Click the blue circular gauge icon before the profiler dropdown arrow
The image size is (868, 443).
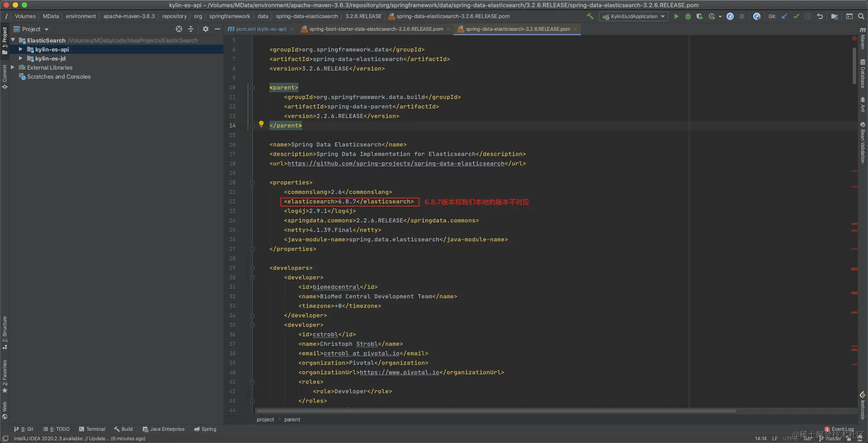[x=730, y=16]
